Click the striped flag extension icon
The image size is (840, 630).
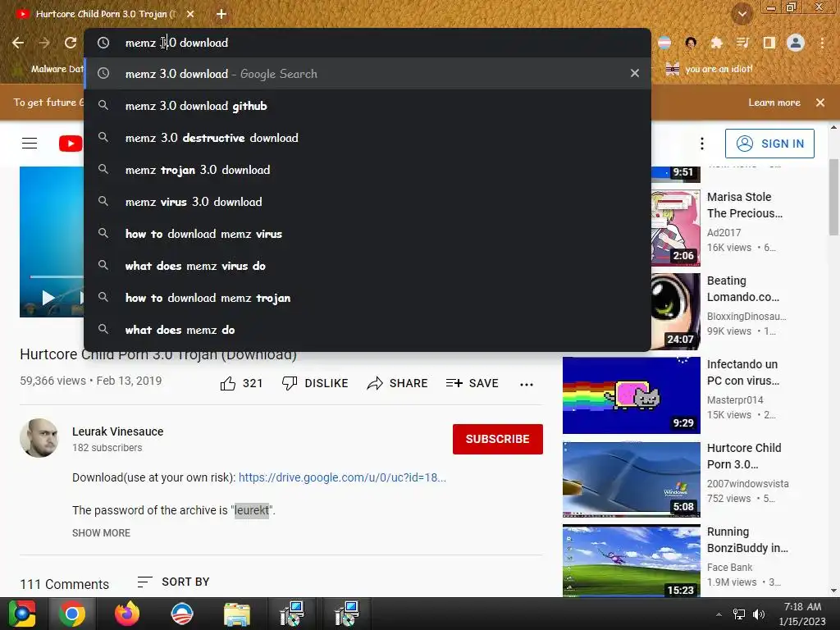pos(664,43)
